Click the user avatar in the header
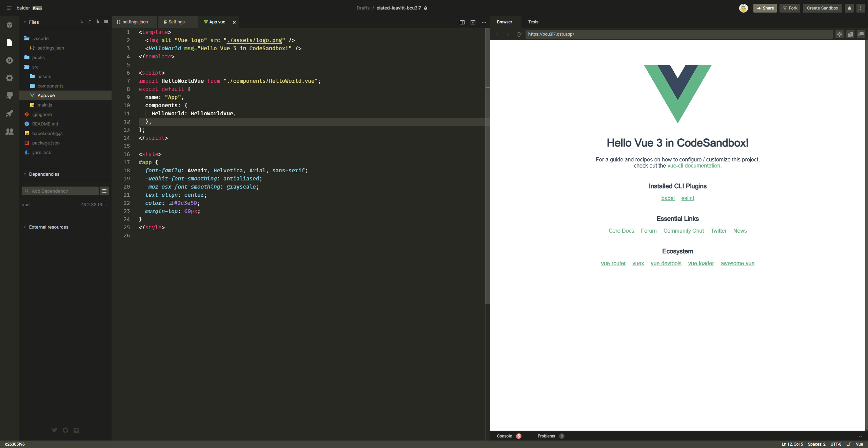 [743, 8]
